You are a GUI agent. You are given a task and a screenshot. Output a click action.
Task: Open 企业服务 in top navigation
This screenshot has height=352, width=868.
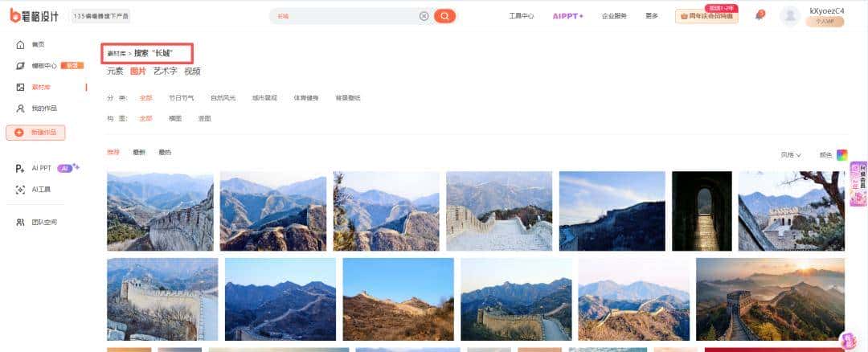click(615, 16)
